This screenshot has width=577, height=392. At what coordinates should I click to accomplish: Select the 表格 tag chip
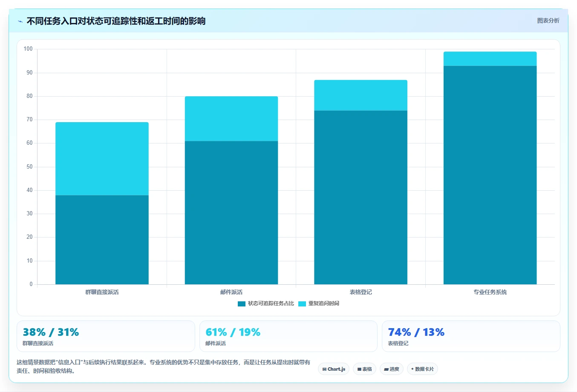pyautogui.click(x=364, y=369)
